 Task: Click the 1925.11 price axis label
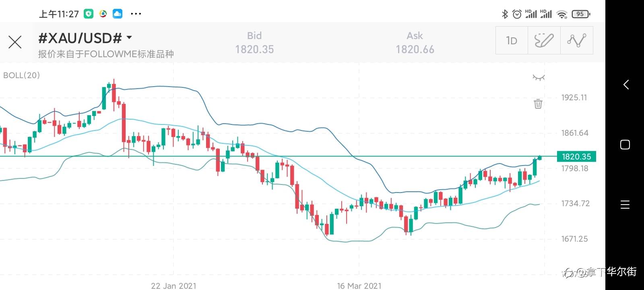tap(574, 97)
